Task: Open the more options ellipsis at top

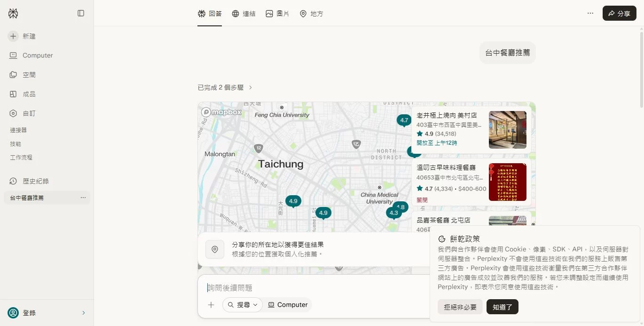Action: click(590, 13)
